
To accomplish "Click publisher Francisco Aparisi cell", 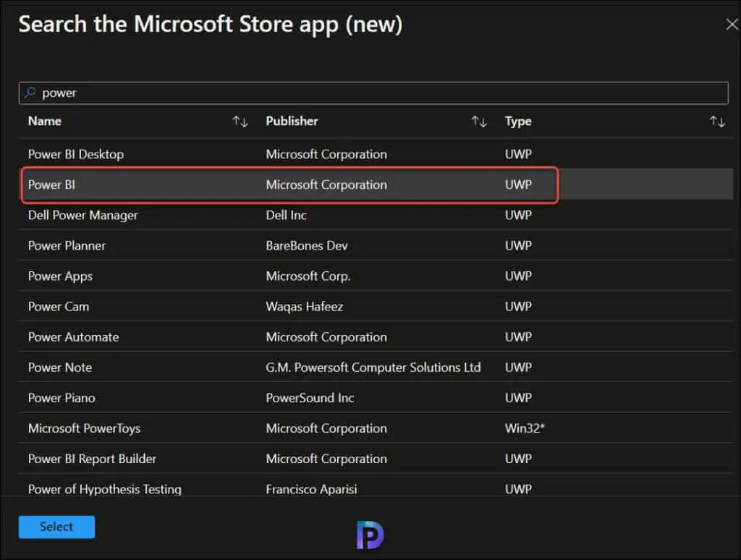I will (311, 489).
